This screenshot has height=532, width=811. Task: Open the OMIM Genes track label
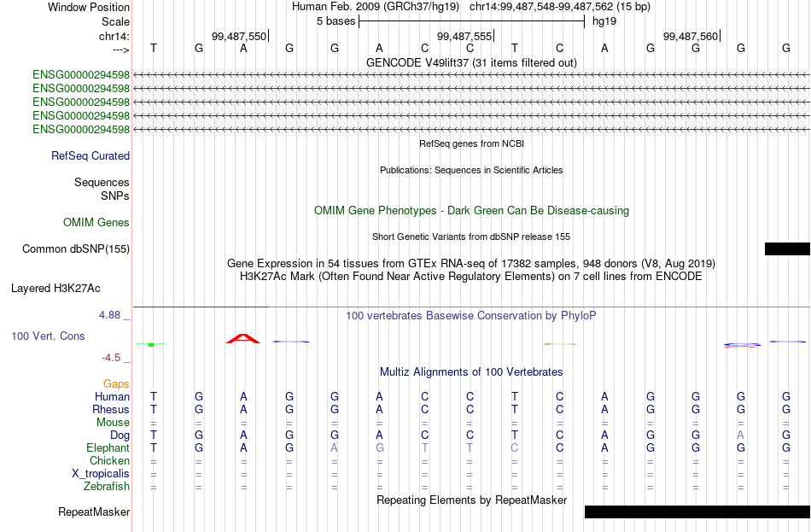tap(96, 223)
